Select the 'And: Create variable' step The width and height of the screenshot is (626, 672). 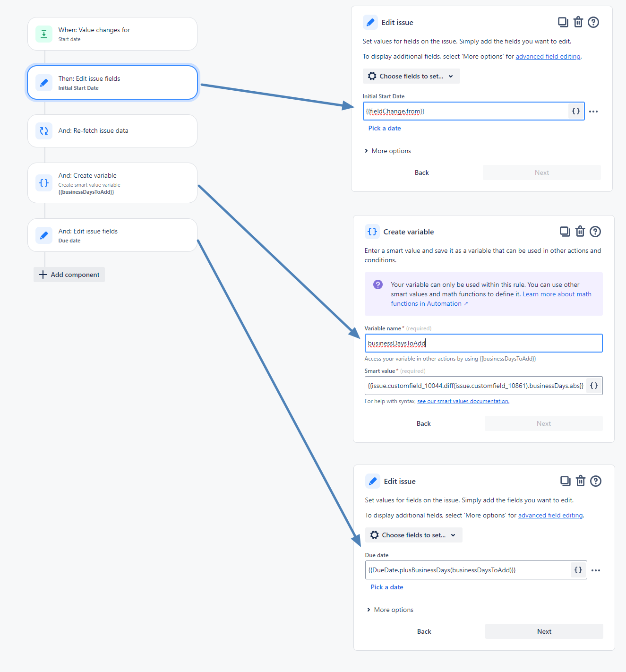point(112,183)
